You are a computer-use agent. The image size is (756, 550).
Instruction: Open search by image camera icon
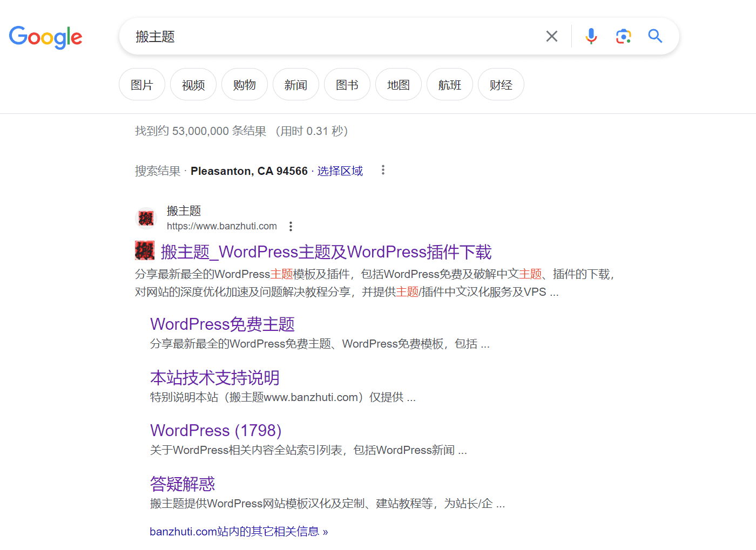click(x=624, y=36)
